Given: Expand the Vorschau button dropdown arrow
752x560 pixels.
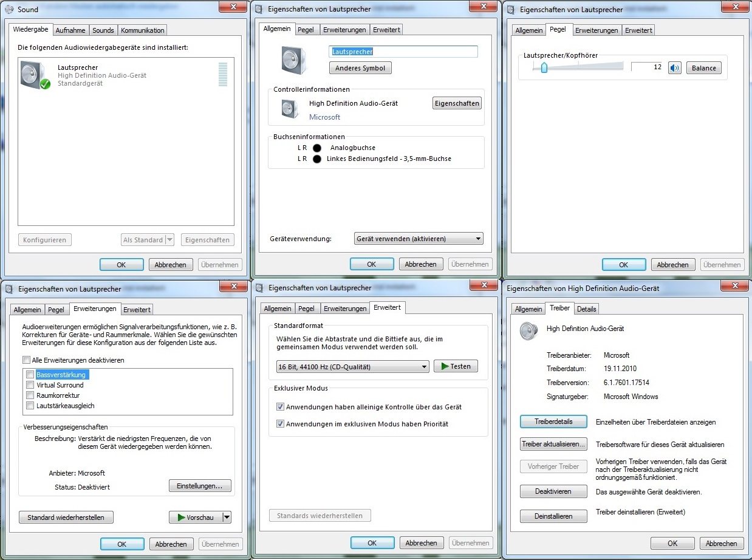Looking at the screenshot, I should coord(227,517).
